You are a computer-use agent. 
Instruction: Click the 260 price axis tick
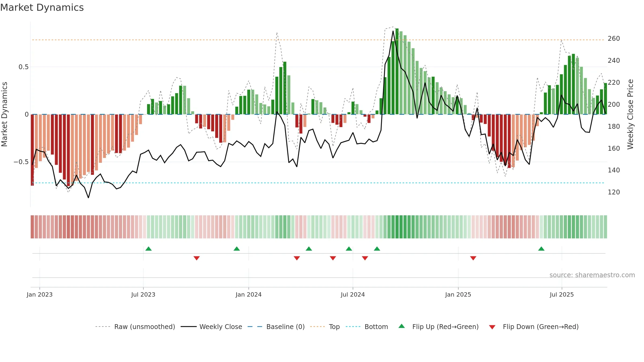click(x=614, y=39)
